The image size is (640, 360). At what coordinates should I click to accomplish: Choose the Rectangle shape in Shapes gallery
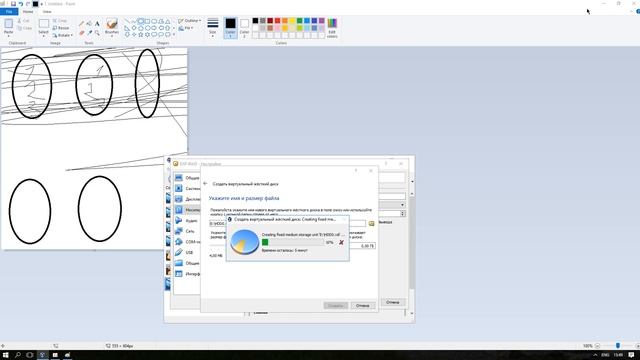tap(147, 21)
